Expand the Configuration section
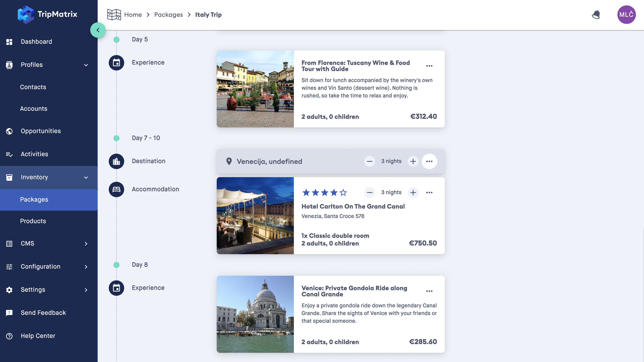Screen dimensions: 644x362 tap(86, 267)
